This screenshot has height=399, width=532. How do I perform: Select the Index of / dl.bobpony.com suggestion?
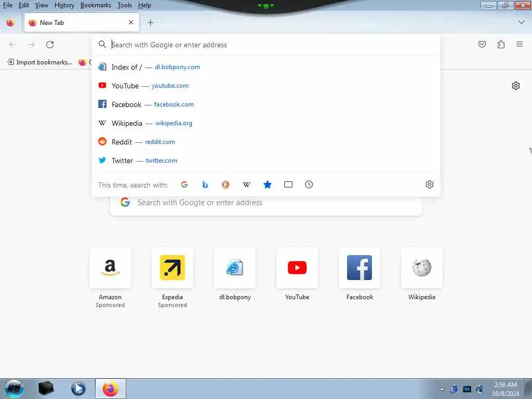(x=266, y=67)
